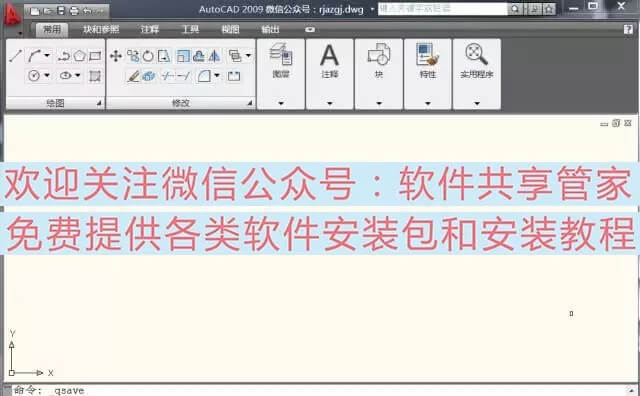Screen dimensions: 640x396
Task: Select the Polygon draw tool
Action: tap(80, 56)
